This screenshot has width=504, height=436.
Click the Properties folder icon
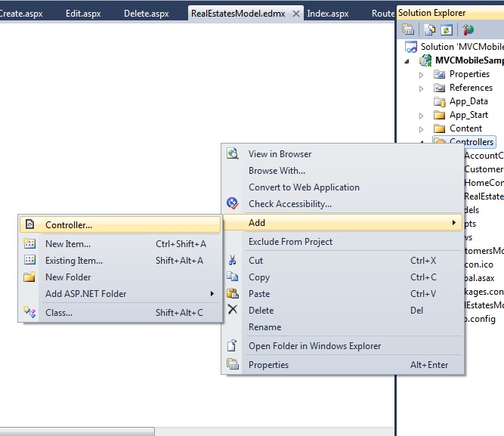coord(439,74)
